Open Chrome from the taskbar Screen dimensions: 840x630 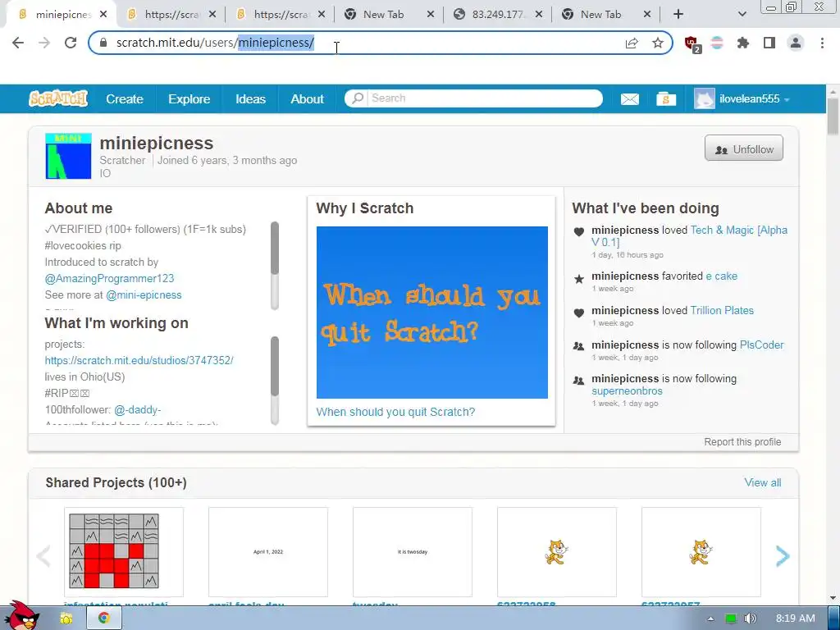103,619
